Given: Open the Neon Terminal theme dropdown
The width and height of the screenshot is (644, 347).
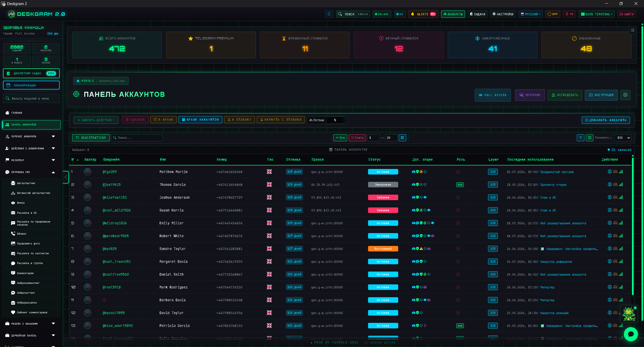Looking at the screenshot, I should (596, 14).
